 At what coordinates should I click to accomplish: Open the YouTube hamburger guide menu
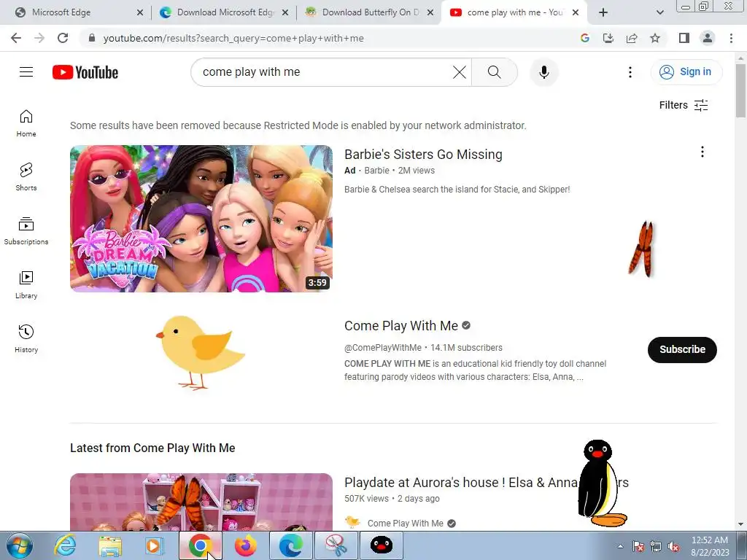26,72
